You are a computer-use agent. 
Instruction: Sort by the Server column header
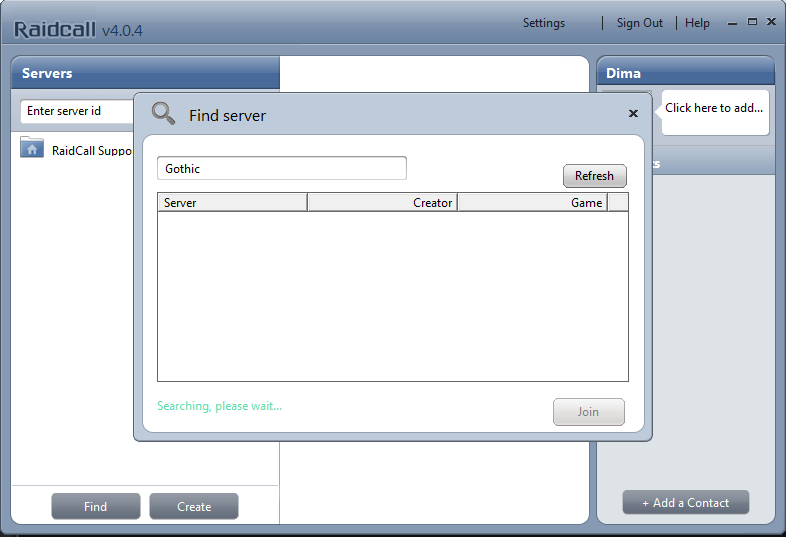coord(232,203)
